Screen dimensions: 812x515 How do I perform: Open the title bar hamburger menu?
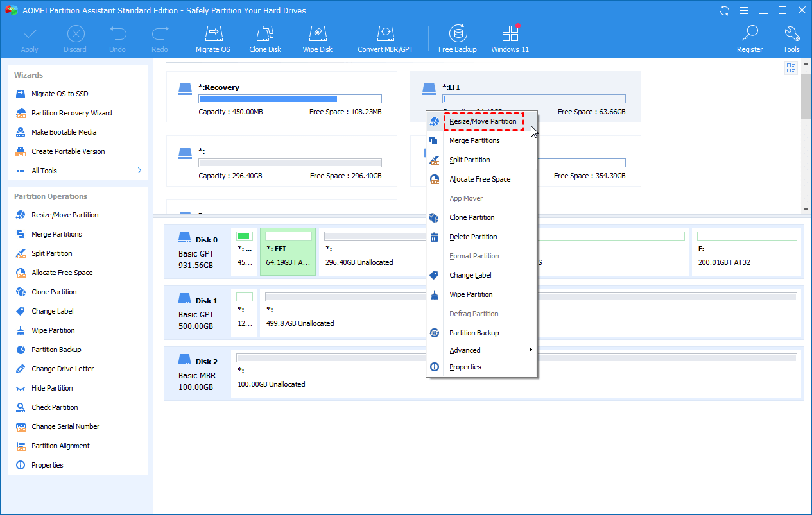[x=744, y=10]
